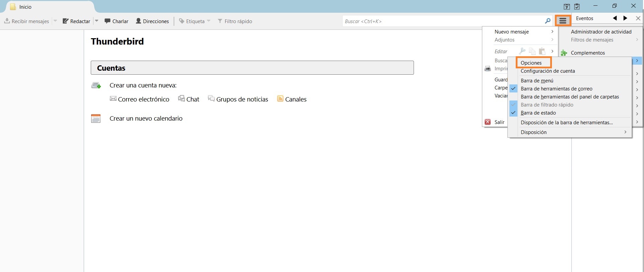Image resolution: width=644 pixels, height=272 pixels.
Task: Select Opciones from the menu
Action: click(x=531, y=63)
